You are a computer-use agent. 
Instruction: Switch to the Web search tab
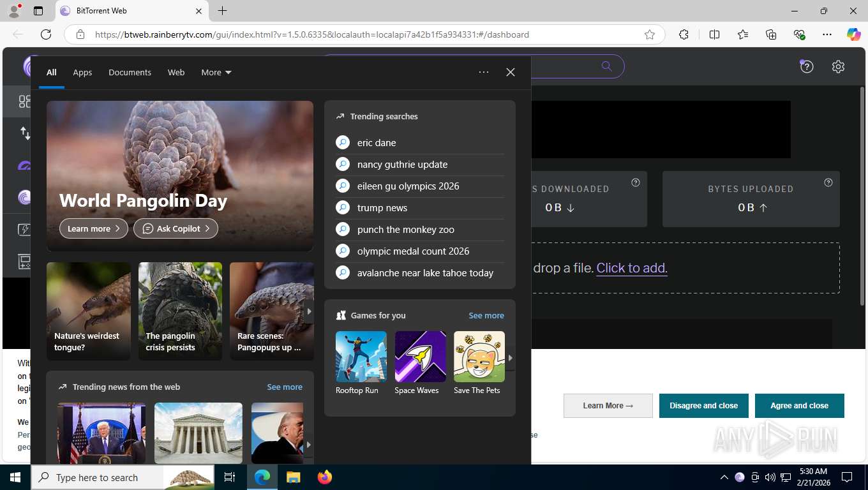click(176, 72)
